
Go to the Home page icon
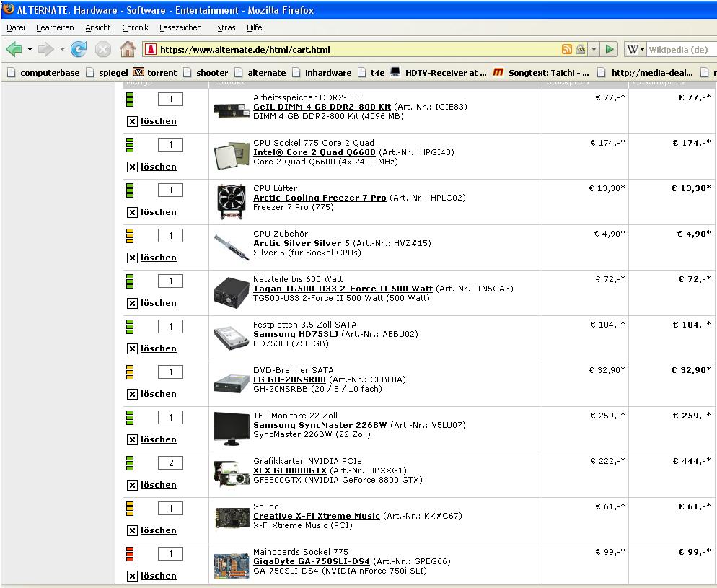click(x=128, y=49)
